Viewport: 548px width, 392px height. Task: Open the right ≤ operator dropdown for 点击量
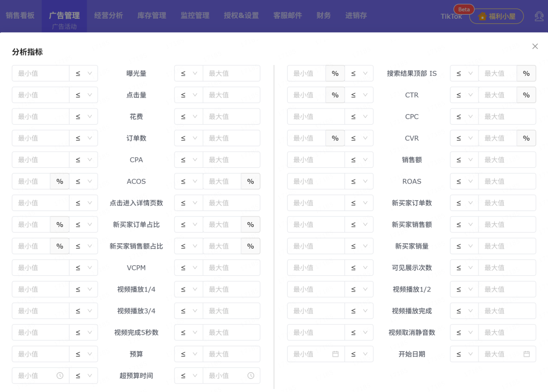click(x=189, y=95)
